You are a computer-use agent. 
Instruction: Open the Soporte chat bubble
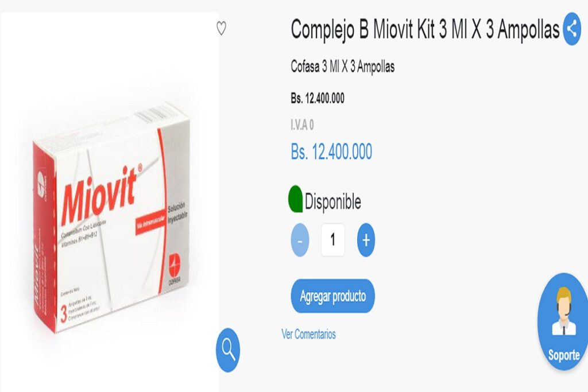pos(563,321)
